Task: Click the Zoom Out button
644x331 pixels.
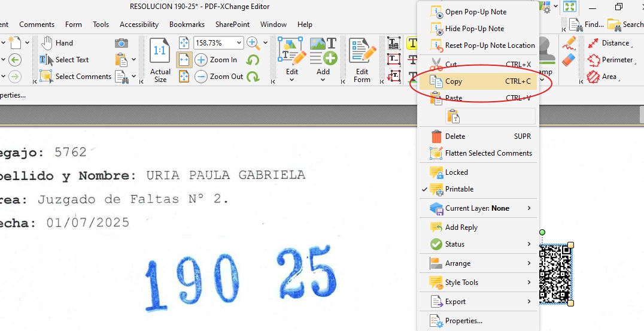Action: click(x=219, y=77)
